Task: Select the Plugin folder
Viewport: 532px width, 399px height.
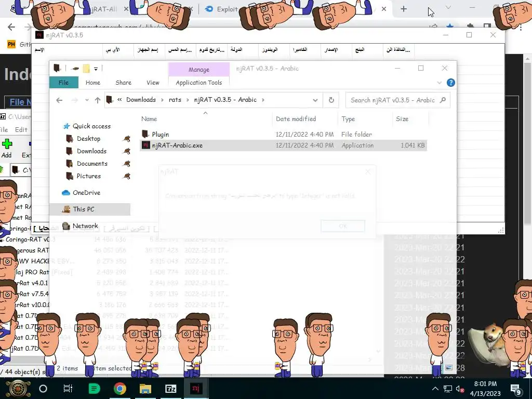Action: (160, 135)
